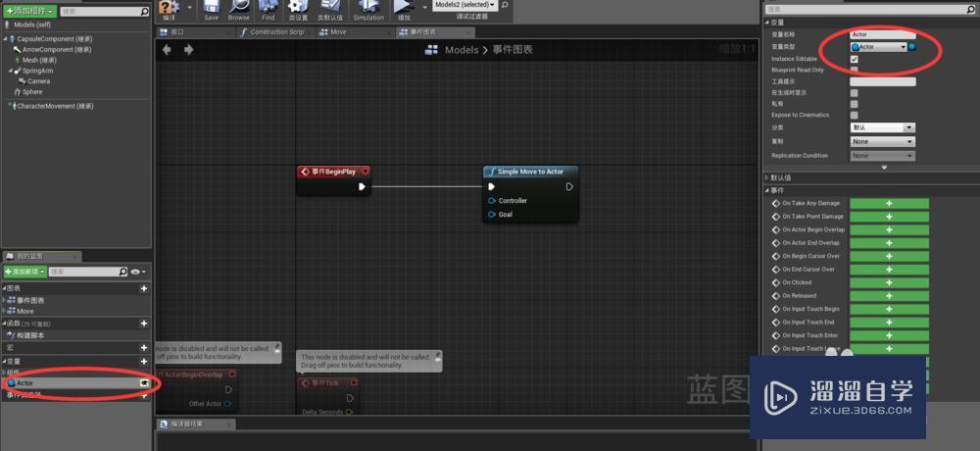Click Add New green button
The width and height of the screenshot is (980, 451).
24,272
